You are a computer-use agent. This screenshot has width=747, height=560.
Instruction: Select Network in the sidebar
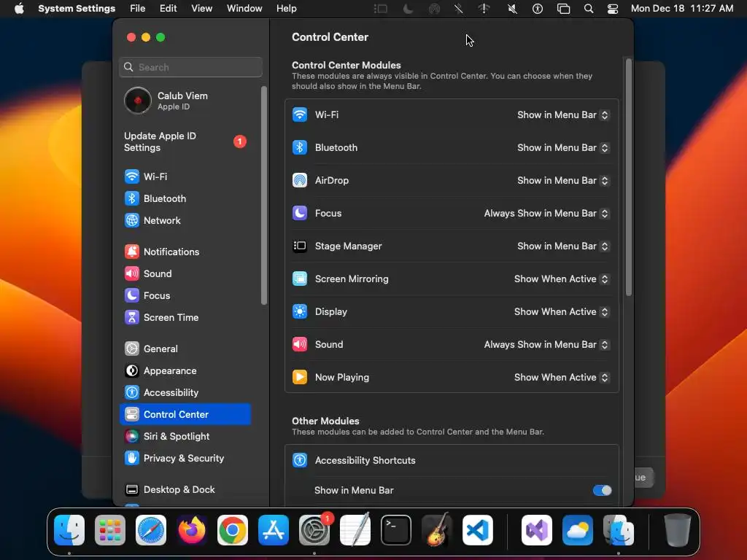[185, 220]
